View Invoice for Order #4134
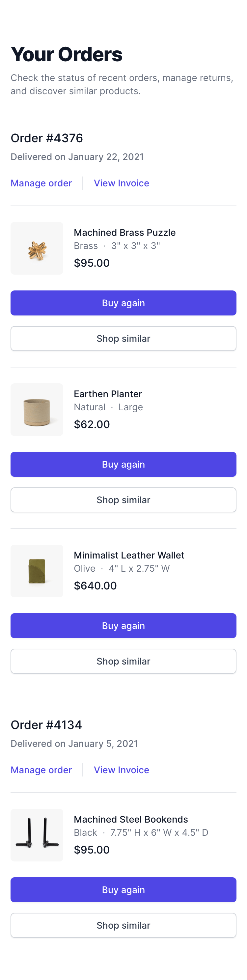This screenshot has width=247, height=980. coord(122,770)
